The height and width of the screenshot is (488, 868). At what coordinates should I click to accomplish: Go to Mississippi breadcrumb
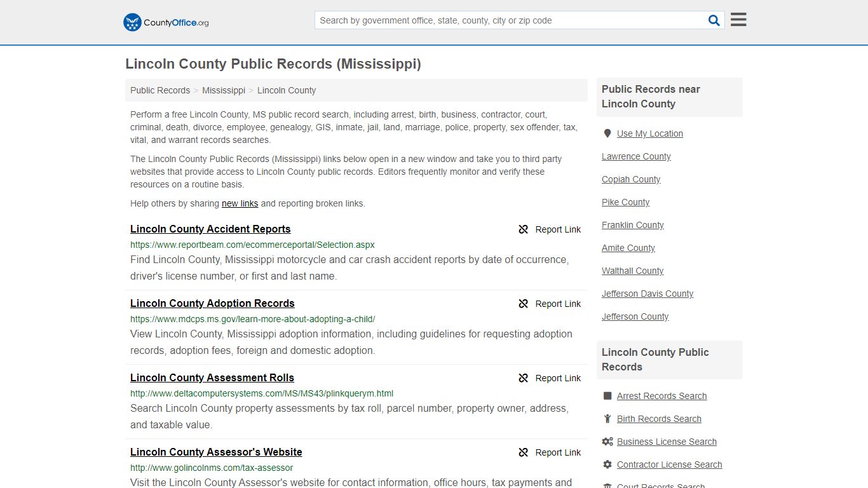pos(224,90)
